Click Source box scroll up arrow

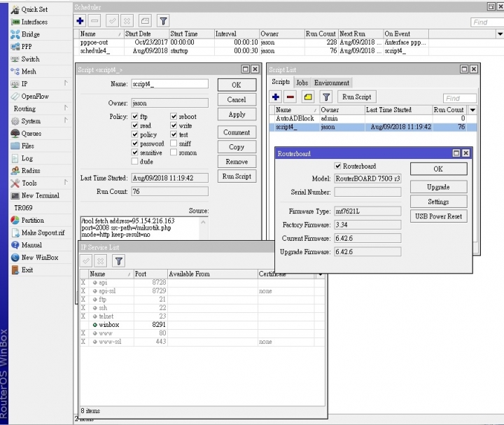(x=203, y=222)
